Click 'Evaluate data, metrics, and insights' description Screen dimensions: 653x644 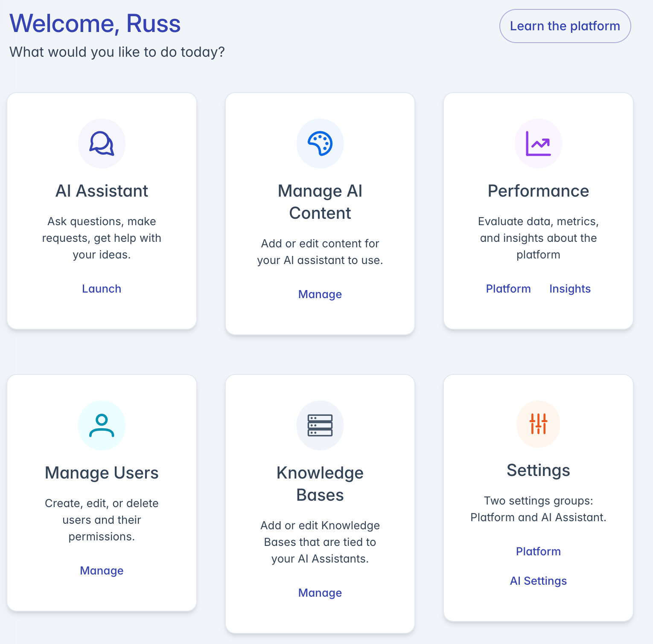pos(538,238)
